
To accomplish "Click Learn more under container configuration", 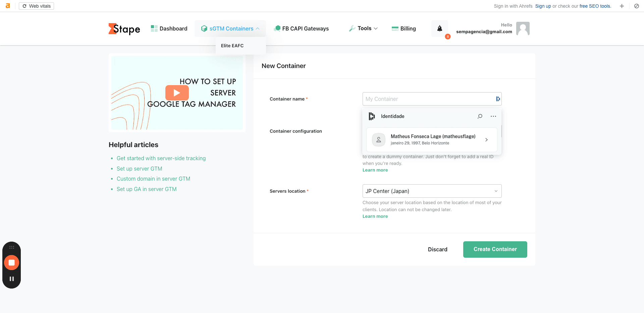I will [375, 170].
